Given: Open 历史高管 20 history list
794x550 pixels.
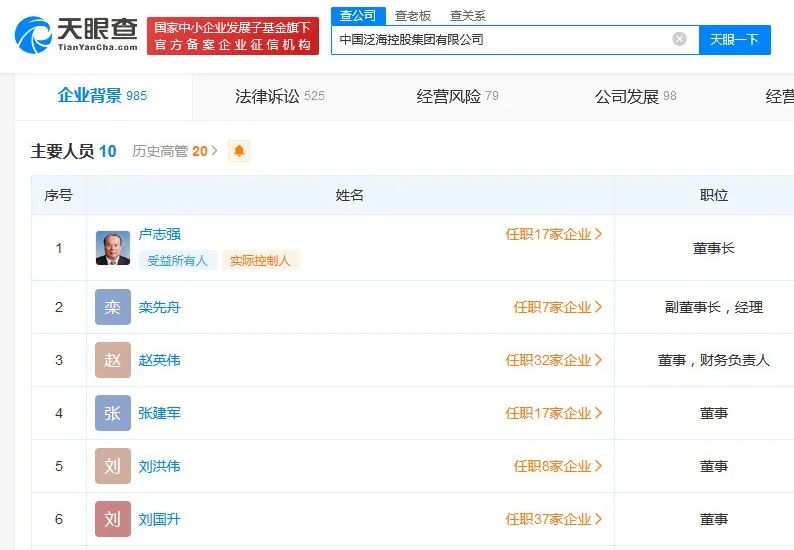Looking at the screenshot, I should pyautogui.click(x=175, y=151).
